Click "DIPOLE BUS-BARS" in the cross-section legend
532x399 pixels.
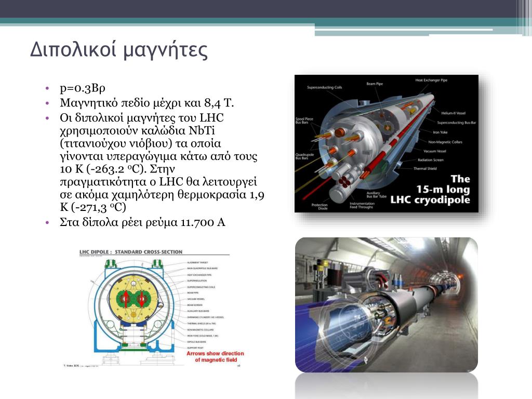(196, 342)
